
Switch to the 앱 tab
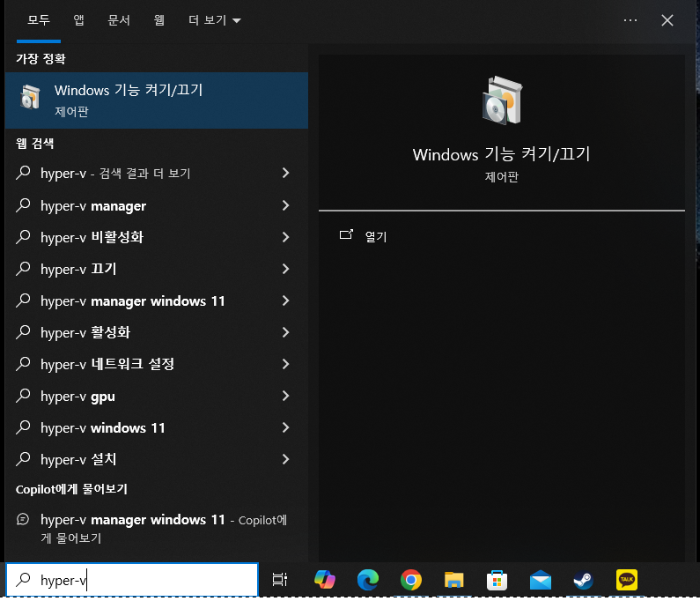pyautogui.click(x=79, y=20)
